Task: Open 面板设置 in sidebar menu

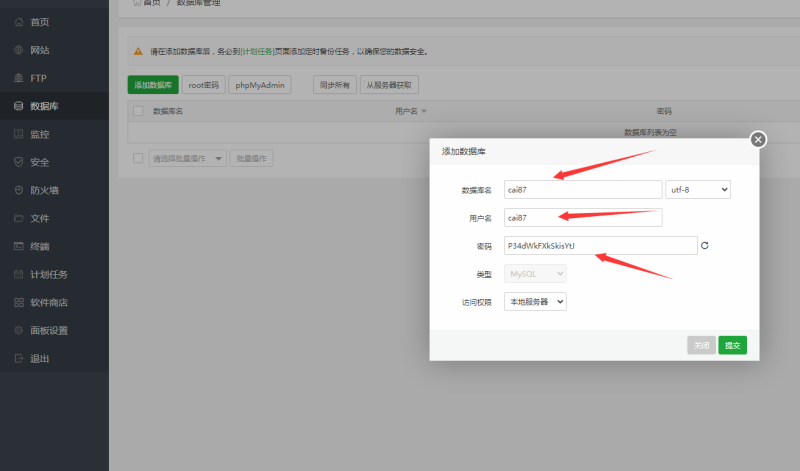Action: (48, 330)
